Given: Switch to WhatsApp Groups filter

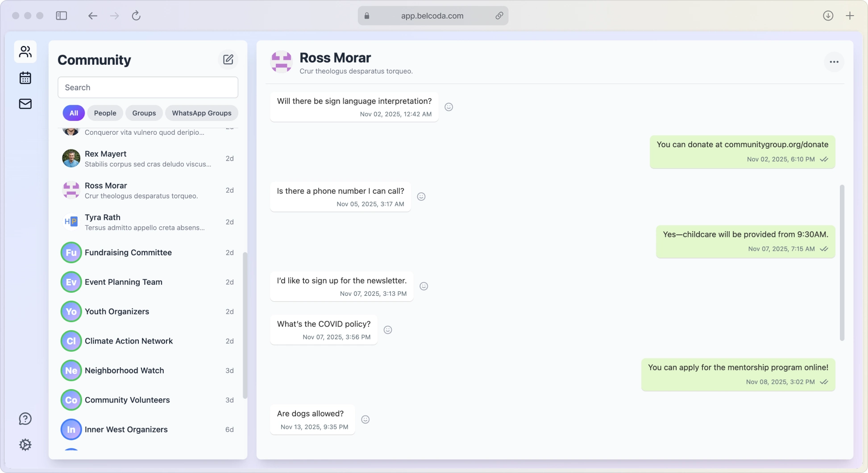Looking at the screenshot, I should tap(201, 113).
